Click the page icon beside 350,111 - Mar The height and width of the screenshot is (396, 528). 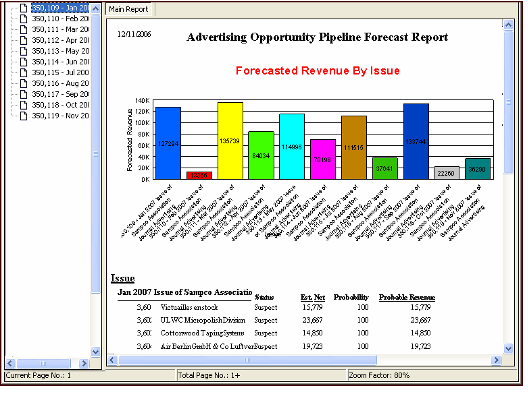[23, 29]
